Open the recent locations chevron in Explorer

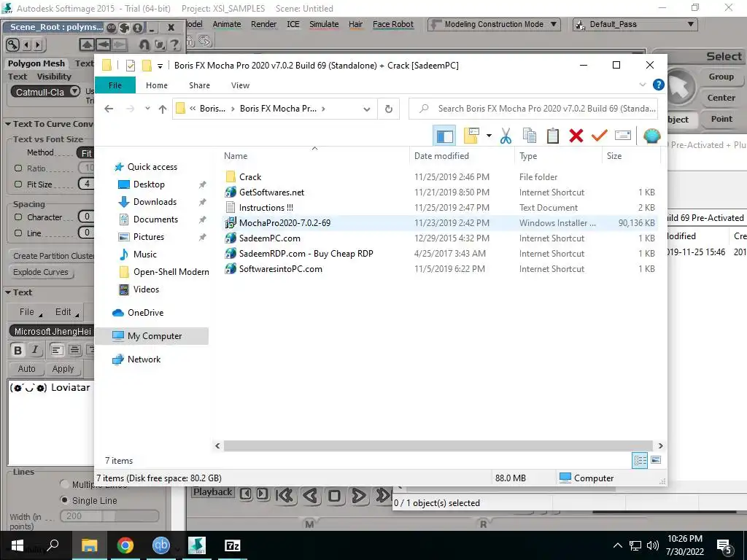click(x=147, y=109)
